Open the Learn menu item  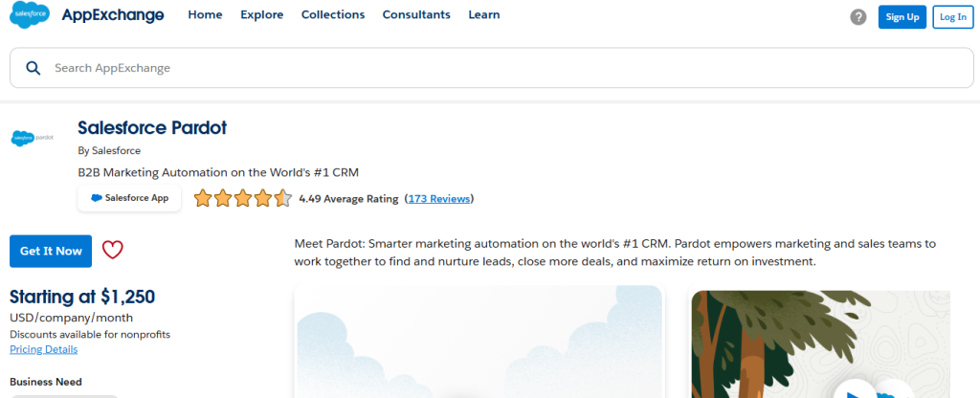[x=484, y=15]
